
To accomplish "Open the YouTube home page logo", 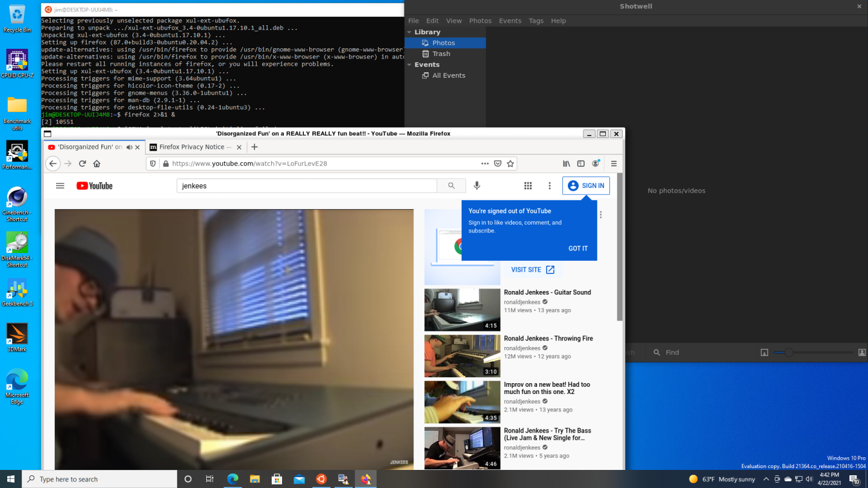I will tap(94, 186).
